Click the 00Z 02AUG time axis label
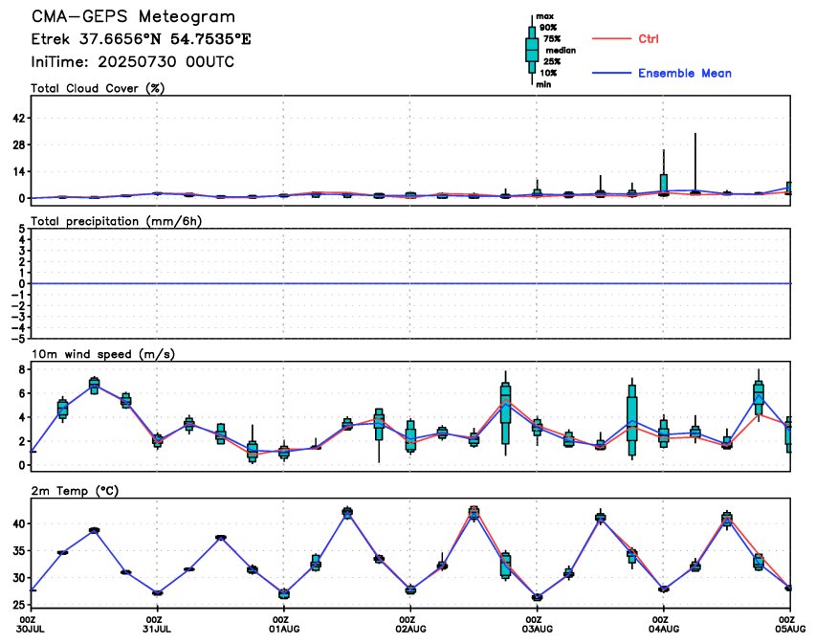816x644 pixels. coord(410,624)
